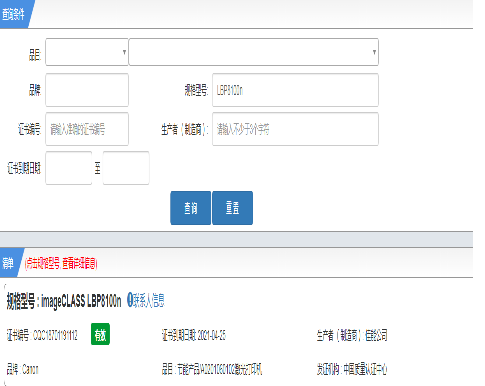
Task: Select the 证书编号 CQC certificate number text
Action: pos(42,335)
